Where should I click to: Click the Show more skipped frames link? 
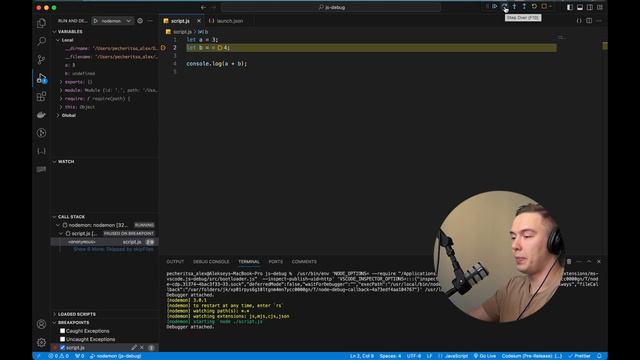[x=113, y=249]
